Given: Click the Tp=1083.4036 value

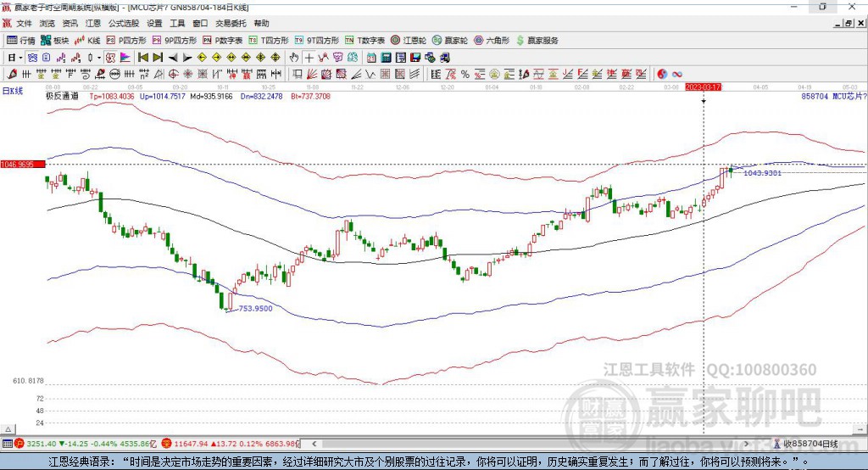Looking at the screenshot, I should point(112,96).
